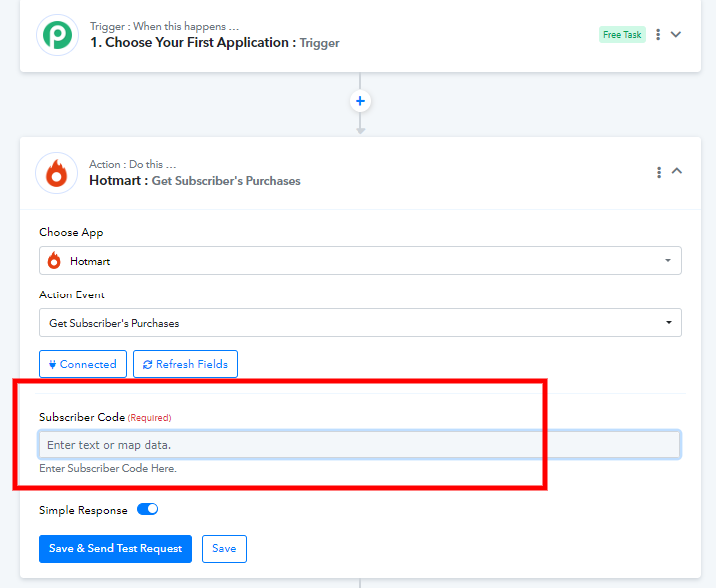Collapse the Hotmart action step chevron
The image size is (716, 588).
click(x=677, y=171)
